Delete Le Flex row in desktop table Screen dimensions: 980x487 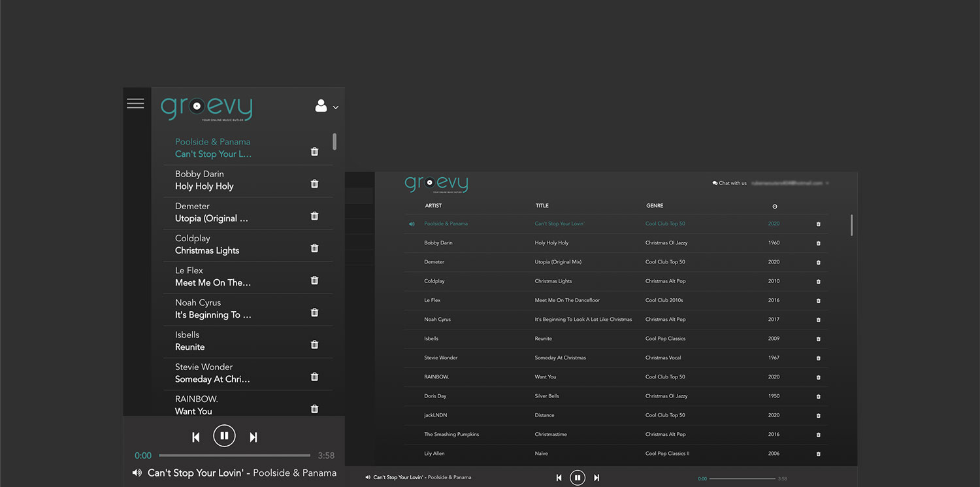819,301
